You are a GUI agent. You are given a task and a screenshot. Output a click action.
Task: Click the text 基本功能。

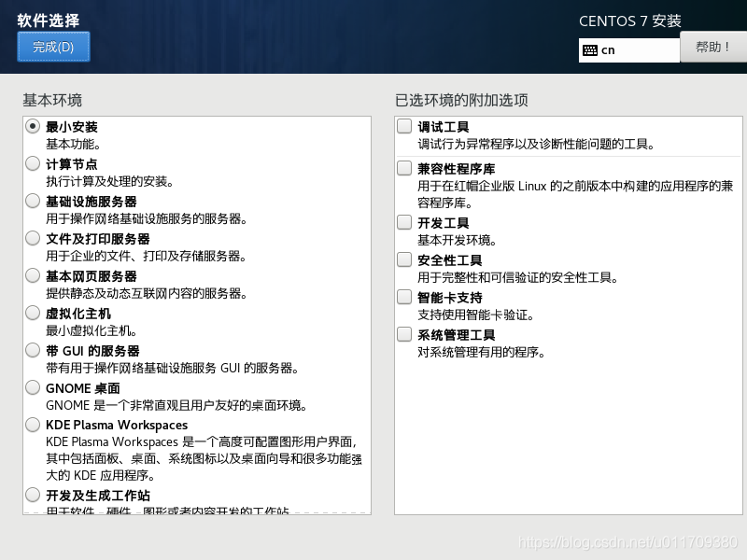tap(73, 144)
